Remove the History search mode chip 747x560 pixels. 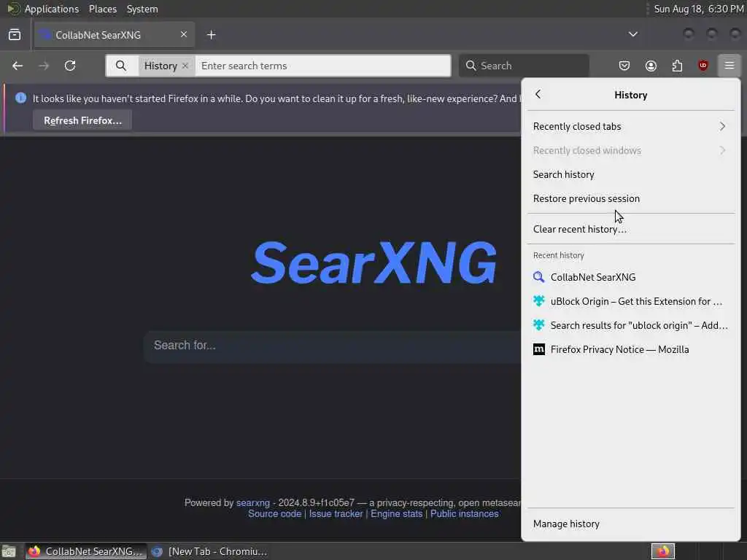(x=185, y=66)
